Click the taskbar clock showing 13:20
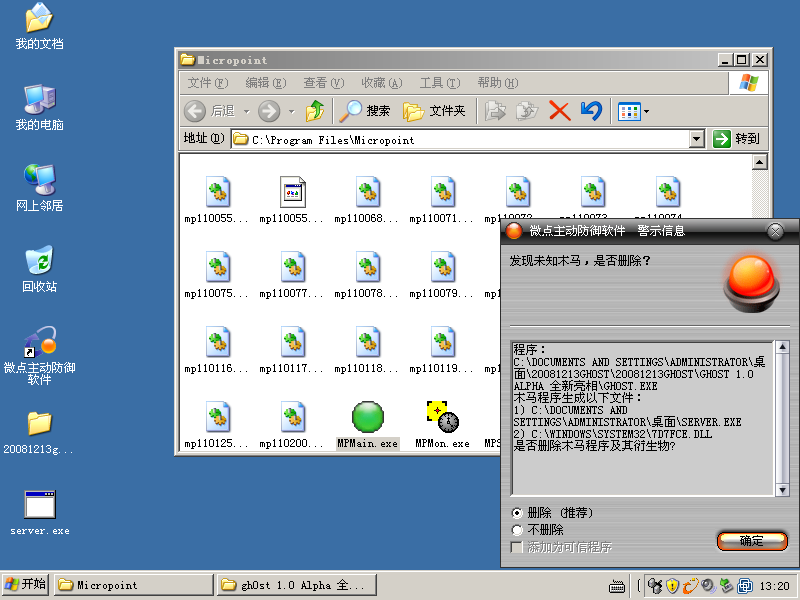800x600 pixels. click(x=774, y=586)
